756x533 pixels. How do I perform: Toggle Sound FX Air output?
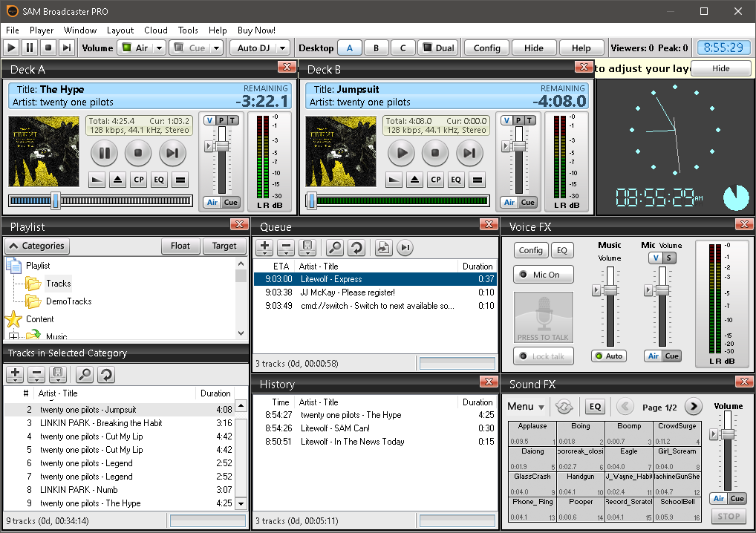coord(718,499)
